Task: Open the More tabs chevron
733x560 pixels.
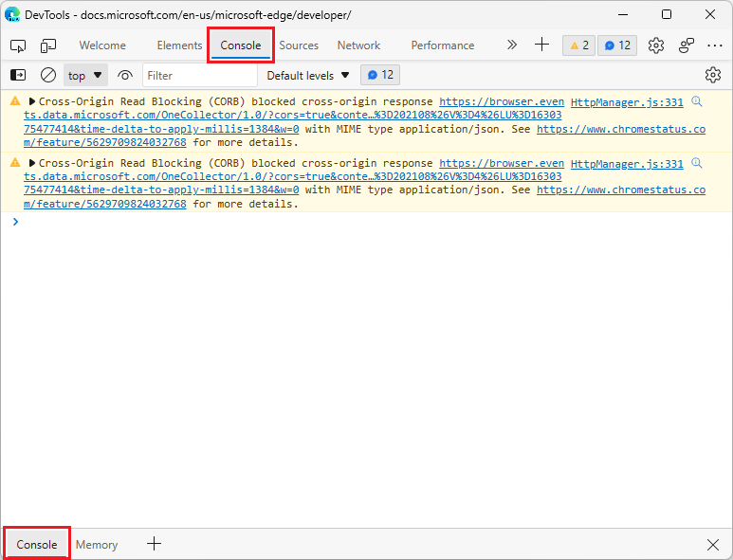Action: (512, 45)
